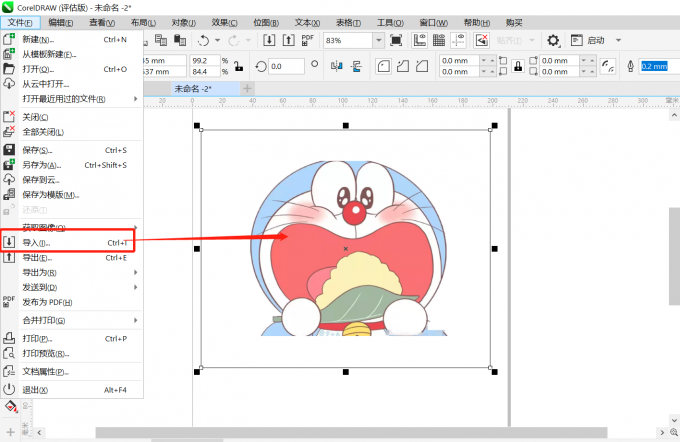Choose 导入 from the File menu
680x442 pixels.
tap(36, 243)
